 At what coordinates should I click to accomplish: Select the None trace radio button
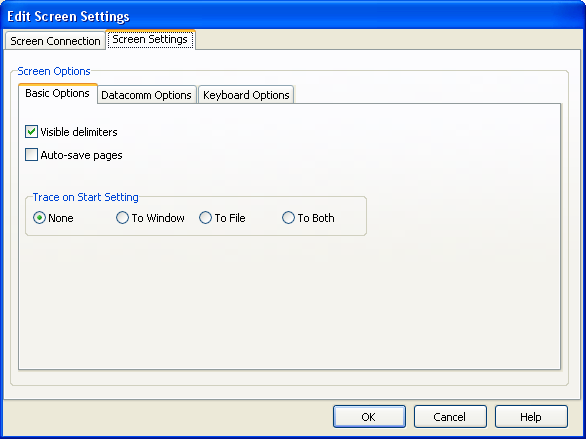(x=39, y=217)
